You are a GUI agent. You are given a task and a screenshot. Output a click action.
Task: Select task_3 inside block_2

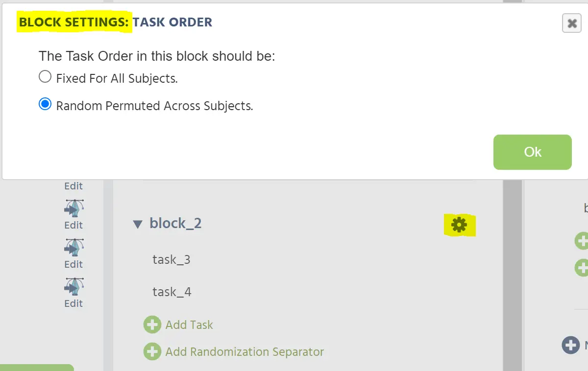171,259
